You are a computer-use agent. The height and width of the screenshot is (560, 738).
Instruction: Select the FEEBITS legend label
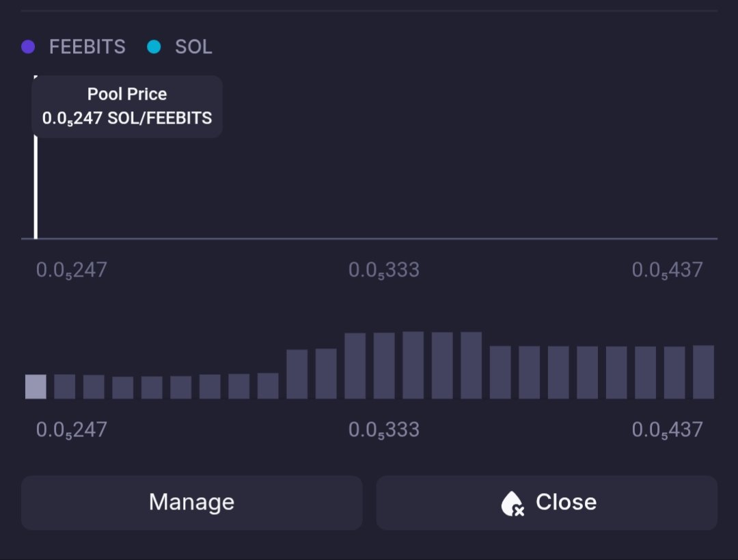(87, 46)
